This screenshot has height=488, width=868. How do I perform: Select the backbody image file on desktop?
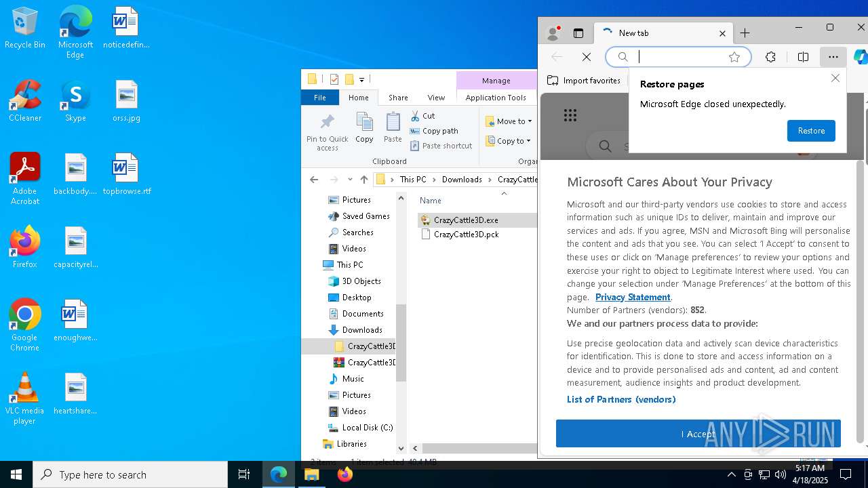tap(75, 175)
